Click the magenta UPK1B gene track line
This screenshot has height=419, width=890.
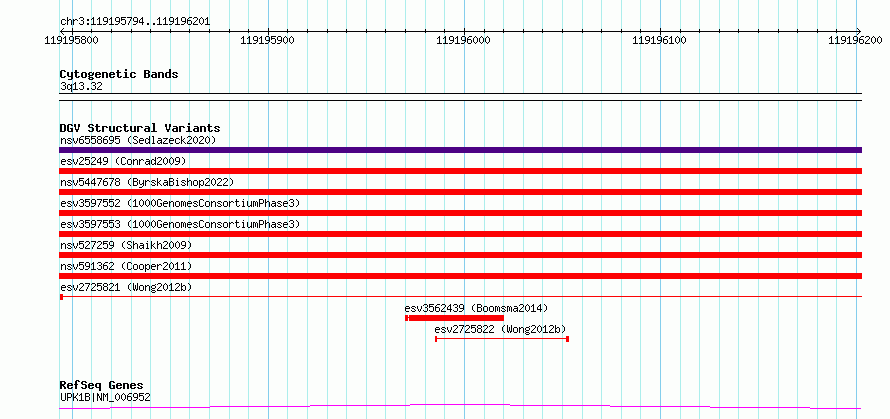[460, 406]
